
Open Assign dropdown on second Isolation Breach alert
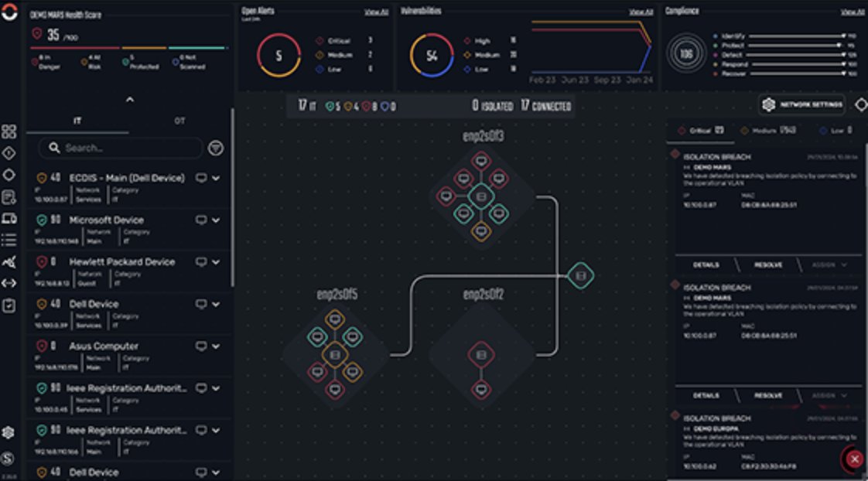pyautogui.click(x=829, y=396)
